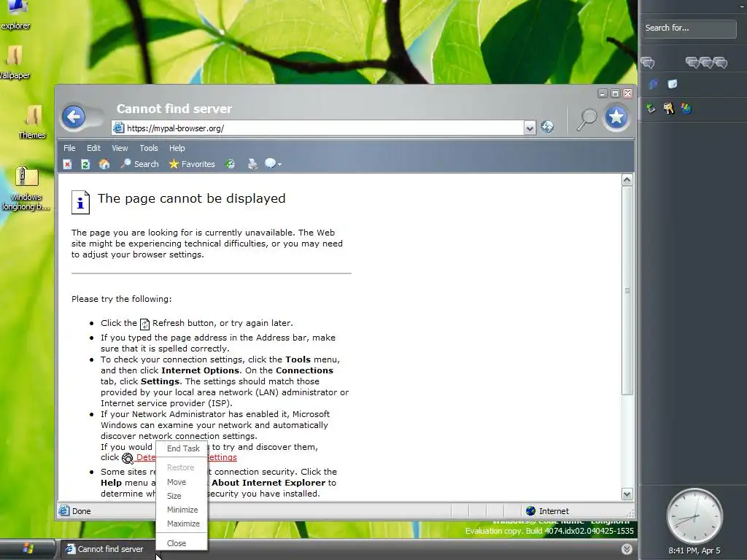Click the 8:41 PM, Apr 5 time text
The image size is (747, 560).
(694, 551)
